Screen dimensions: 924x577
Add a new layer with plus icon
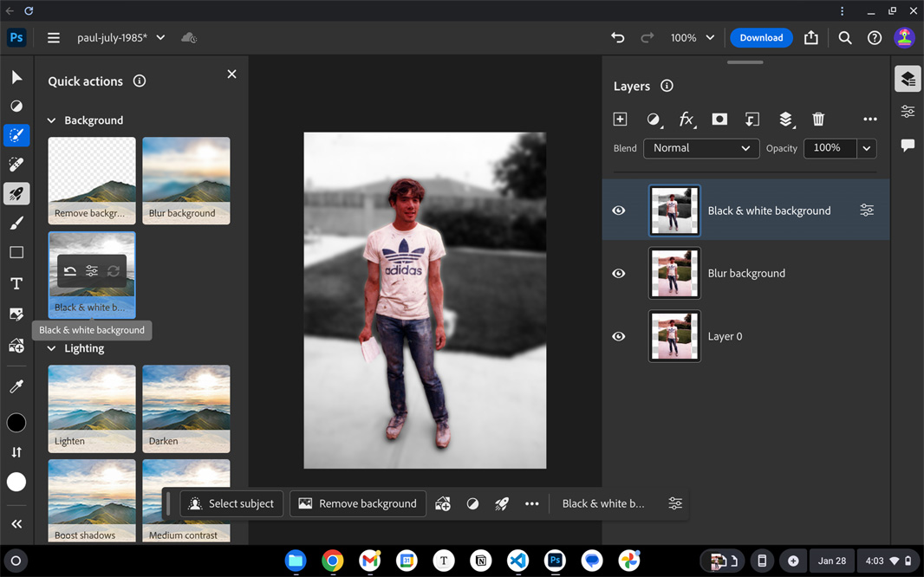tap(620, 120)
